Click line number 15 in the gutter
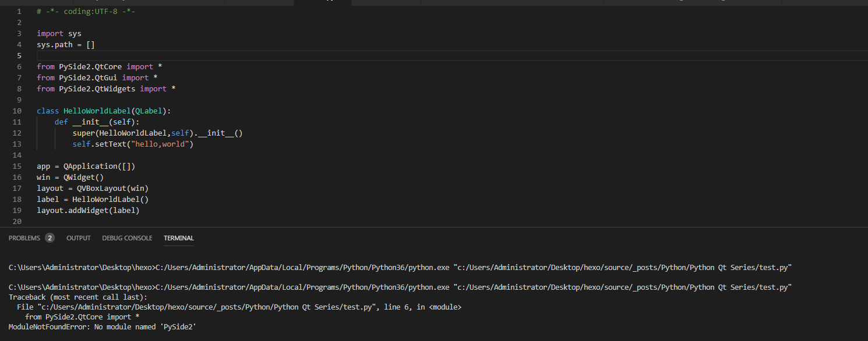The height and width of the screenshot is (341, 868). [17, 166]
